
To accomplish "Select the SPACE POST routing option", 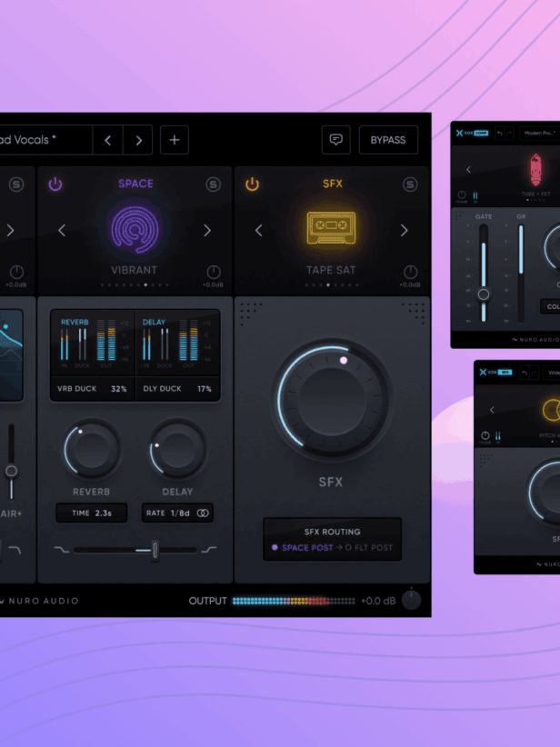I will [302, 548].
